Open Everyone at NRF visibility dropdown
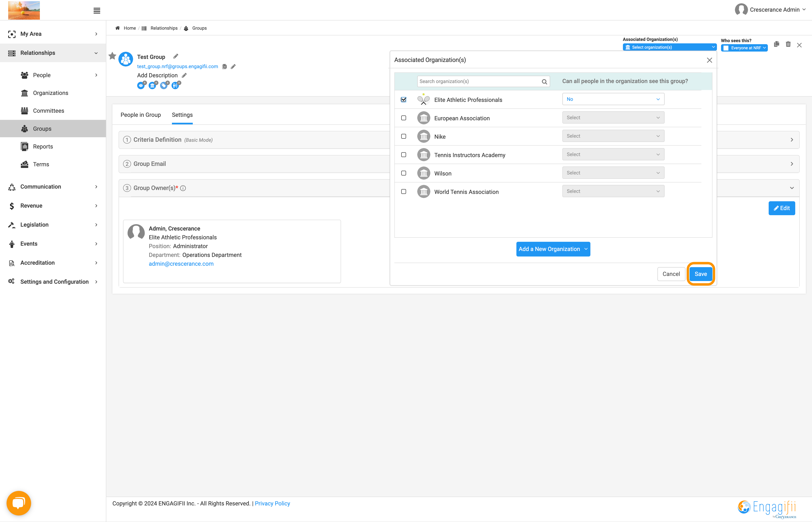 pyautogui.click(x=744, y=48)
